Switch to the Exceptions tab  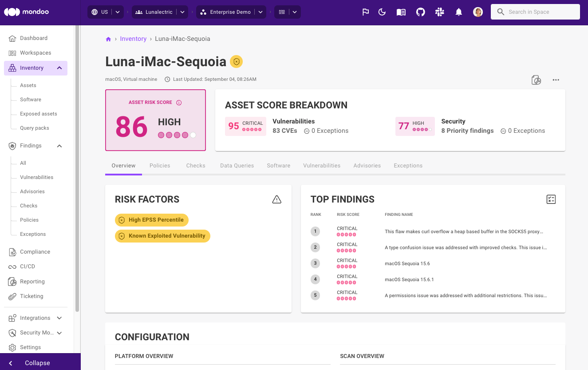(x=408, y=166)
